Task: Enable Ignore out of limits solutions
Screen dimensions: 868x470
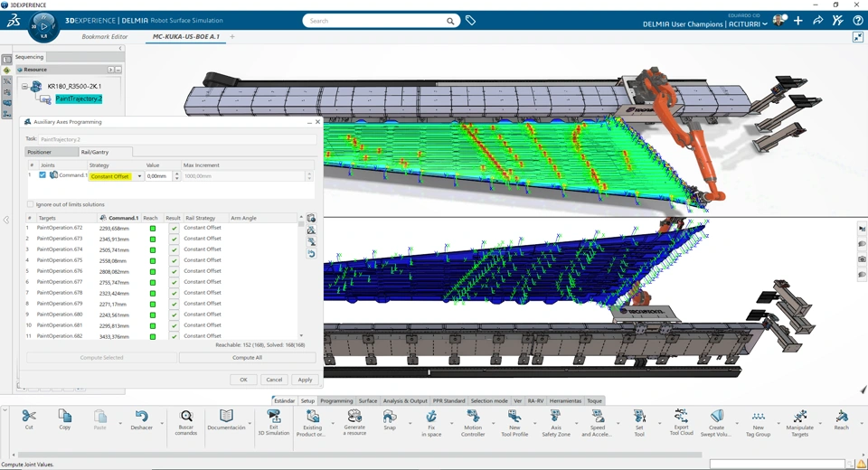Action: [x=31, y=204]
